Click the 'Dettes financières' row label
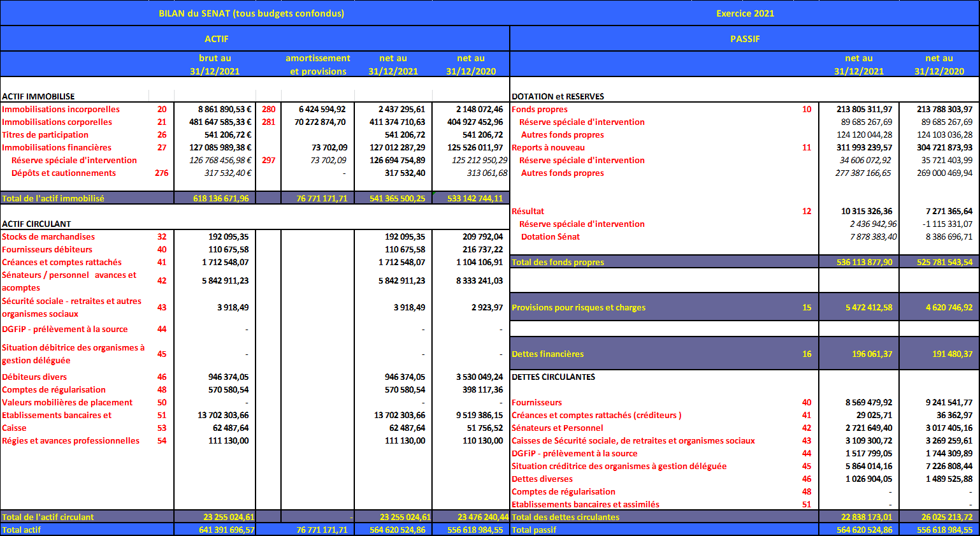The height and width of the screenshot is (536, 980). pos(547,354)
